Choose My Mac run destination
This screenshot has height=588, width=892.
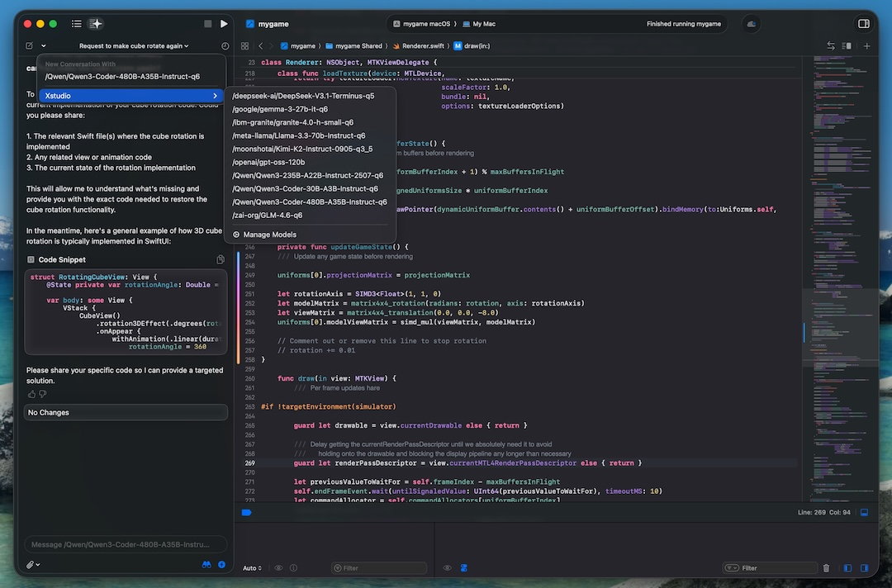(x=479, y=24)
